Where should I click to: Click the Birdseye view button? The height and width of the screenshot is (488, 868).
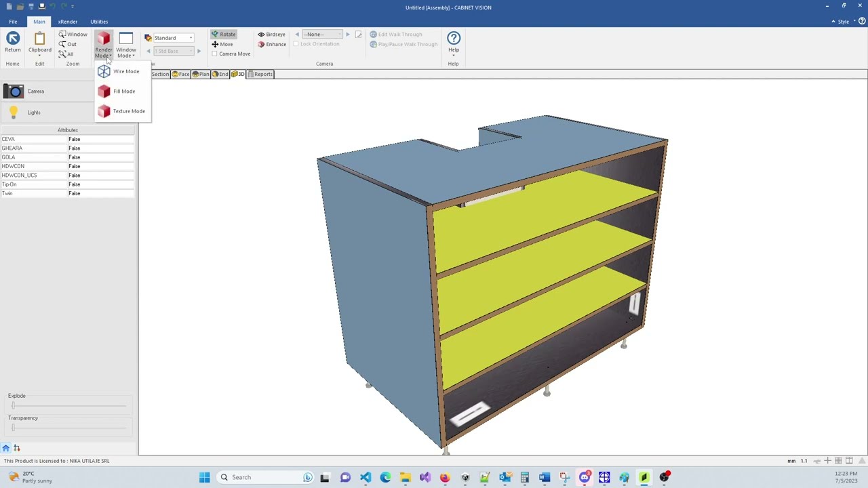[271, 35]
